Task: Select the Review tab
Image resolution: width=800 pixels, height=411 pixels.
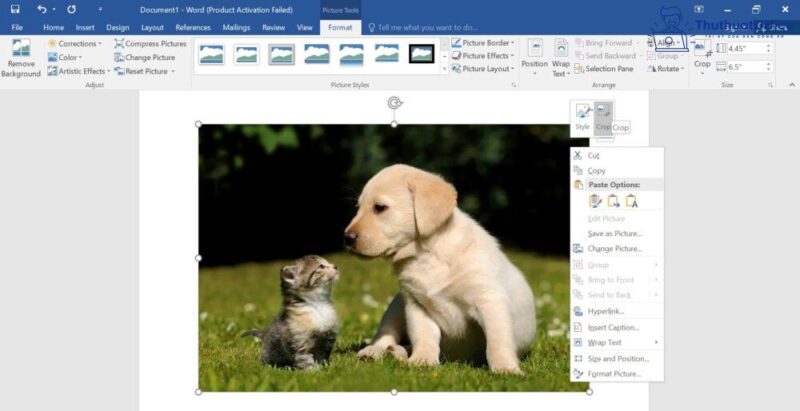Action: pyautogui.click(x=273, y=28)
